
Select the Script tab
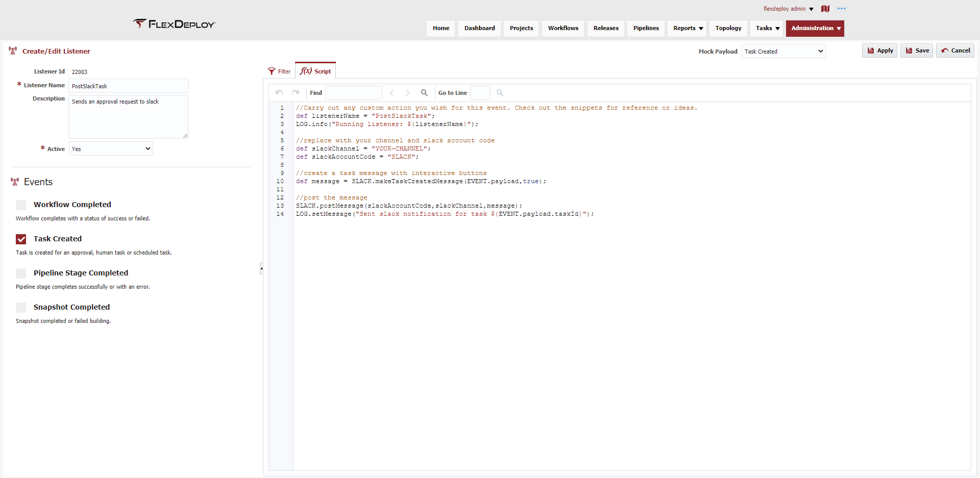pos(315,71)
